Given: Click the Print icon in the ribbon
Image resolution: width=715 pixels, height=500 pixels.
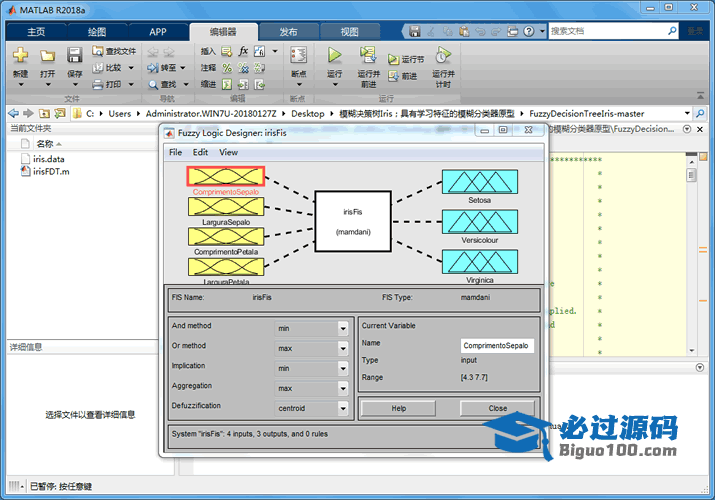Looking at the screenshot, I should (97, 84).
